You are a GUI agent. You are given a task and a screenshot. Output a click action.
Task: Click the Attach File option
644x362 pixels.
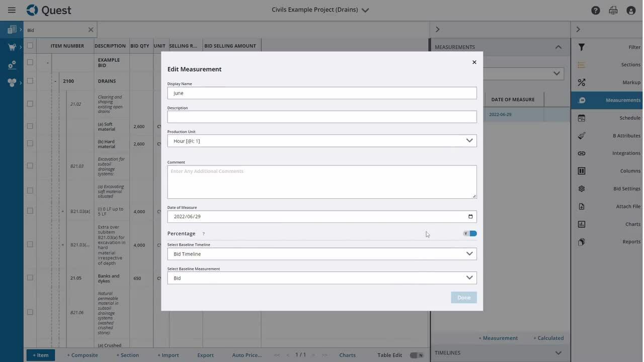(607, 207)
